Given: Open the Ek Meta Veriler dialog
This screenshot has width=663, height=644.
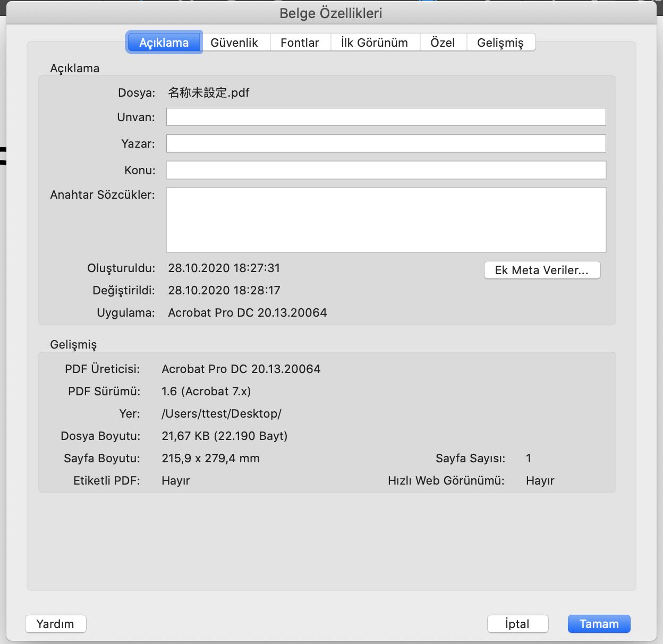Looking at the screenshot, I should (x=542, y=270).
